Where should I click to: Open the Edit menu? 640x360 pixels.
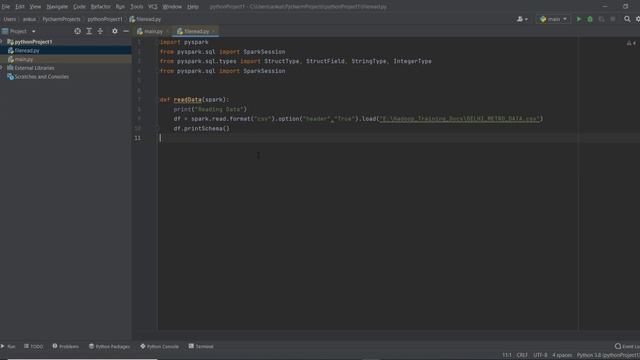tap(20, 7)
